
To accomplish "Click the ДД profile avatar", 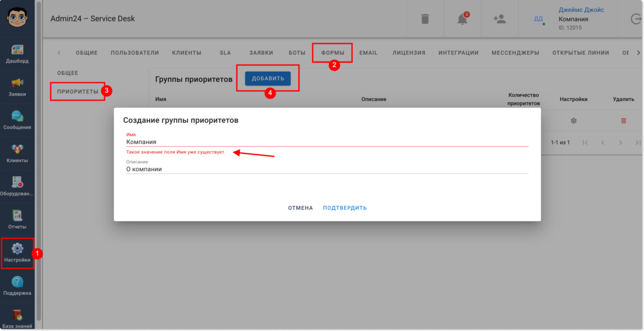I will pyautogui.click(x=538, y=19).
